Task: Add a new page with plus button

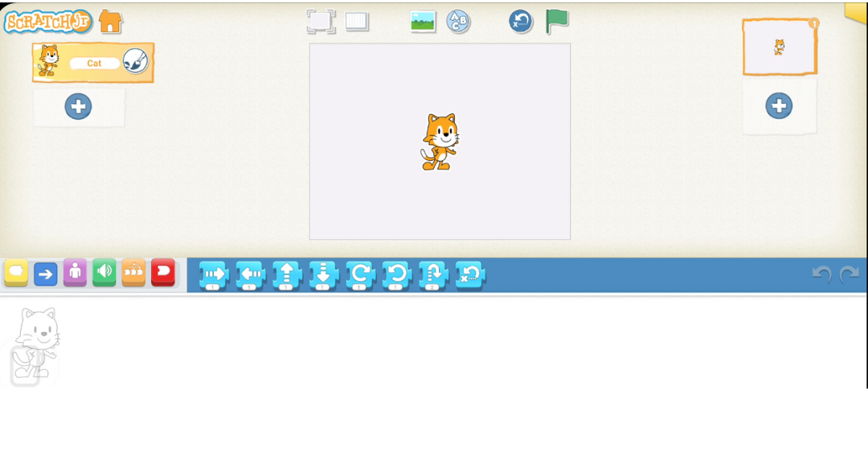Action: pyautogui.click(x=779, y=105)
